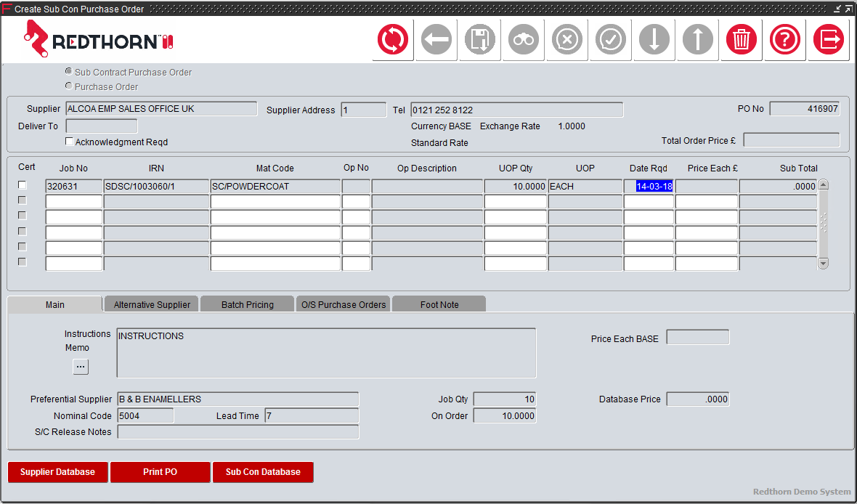Open the O/S Purchase Orders tab

[x=343, y=304]
